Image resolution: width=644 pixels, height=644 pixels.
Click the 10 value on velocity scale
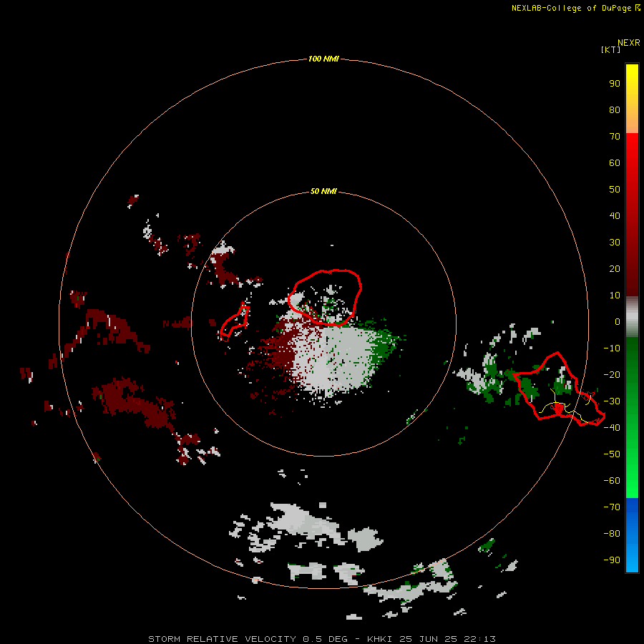[615, 296]
